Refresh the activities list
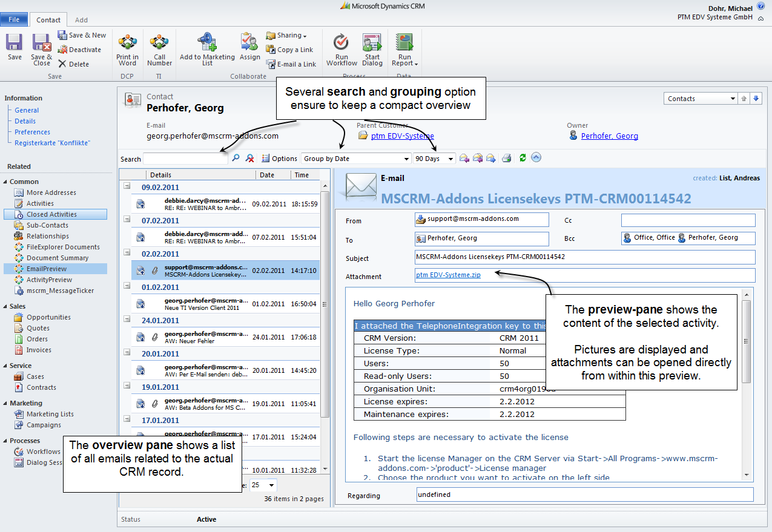This screenshot has height=532, width=772. (x=522, y=158)
